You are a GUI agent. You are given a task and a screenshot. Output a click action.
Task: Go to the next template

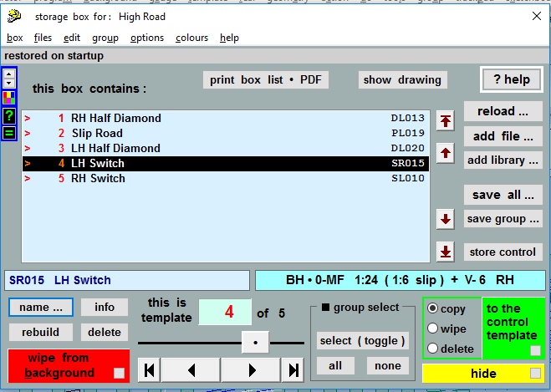(x=250, y=370)
